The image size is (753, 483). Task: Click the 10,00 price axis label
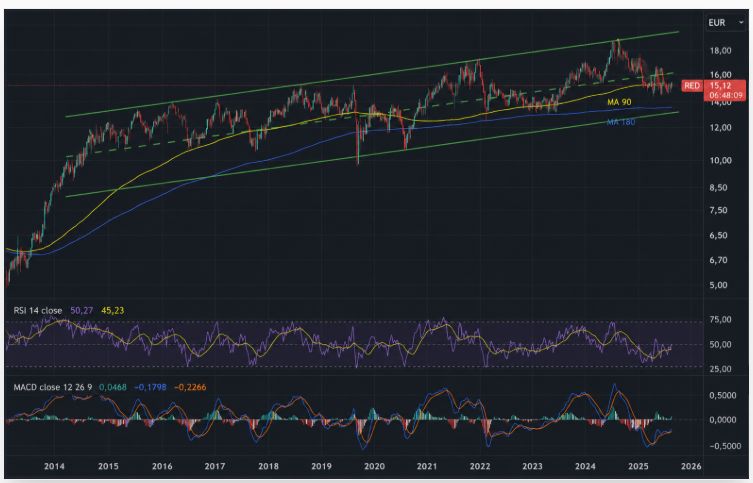click(x=720, y=160)
